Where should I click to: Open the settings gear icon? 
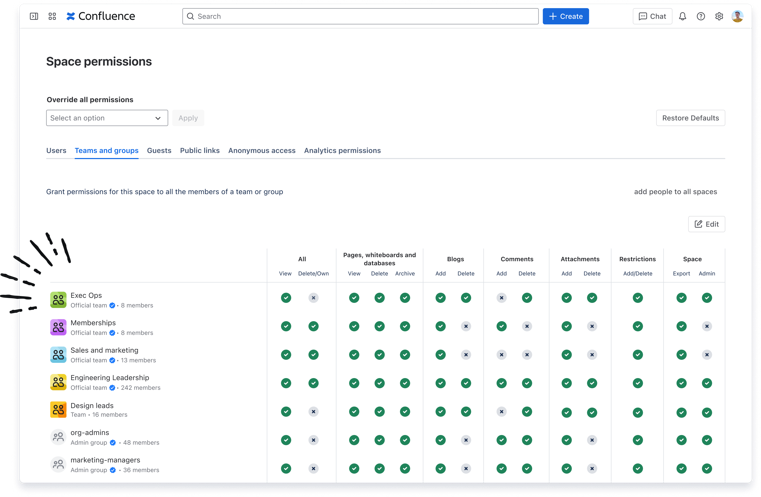tap(719, 17)
